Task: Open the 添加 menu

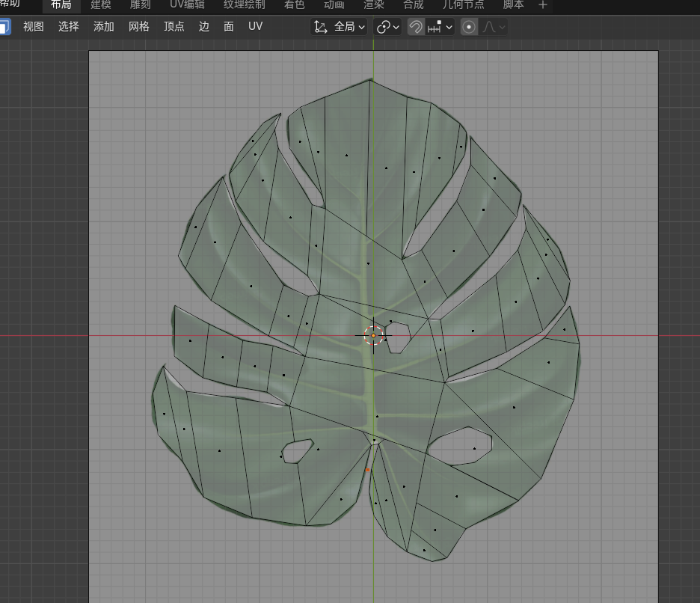Action: (x=104, y=26)
